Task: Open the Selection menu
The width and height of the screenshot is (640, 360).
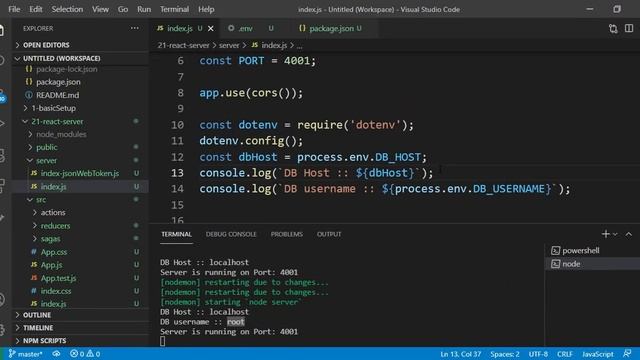Action: coord(67,9)
